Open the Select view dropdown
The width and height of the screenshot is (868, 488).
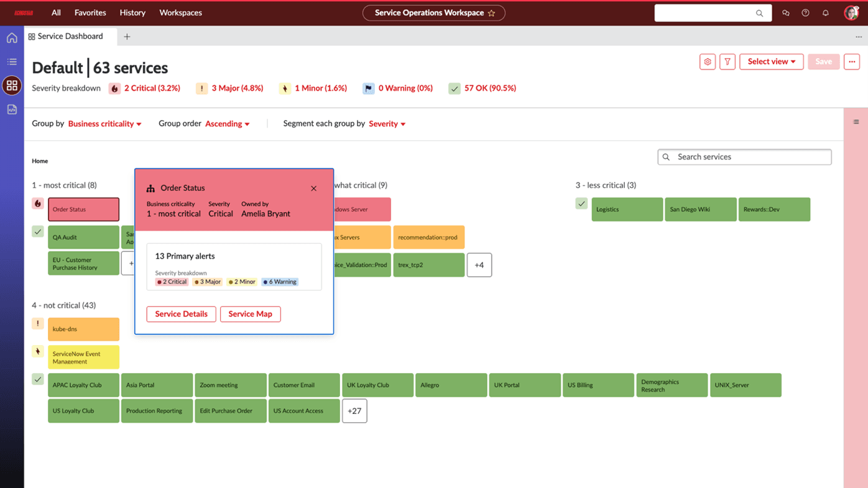[x=771, y=62]
